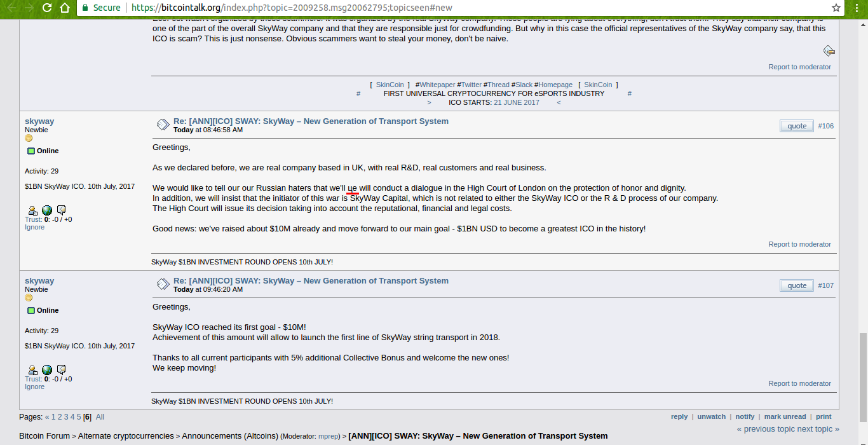868x445 pixels.
Task: Click the « previous pages arrow in pagination
Action: point(47,417)
